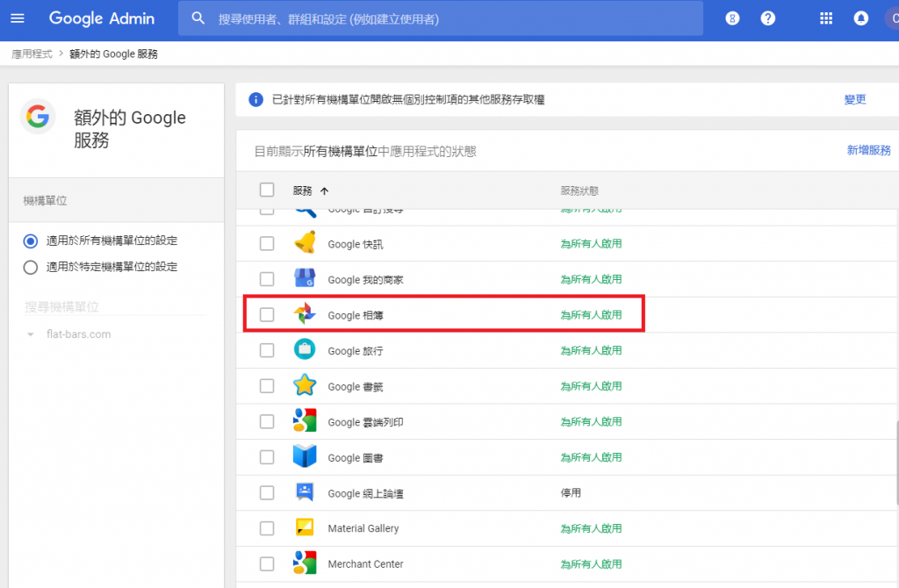
Task: Click the Google 網上論壇 icon
Action: point(305,491)
